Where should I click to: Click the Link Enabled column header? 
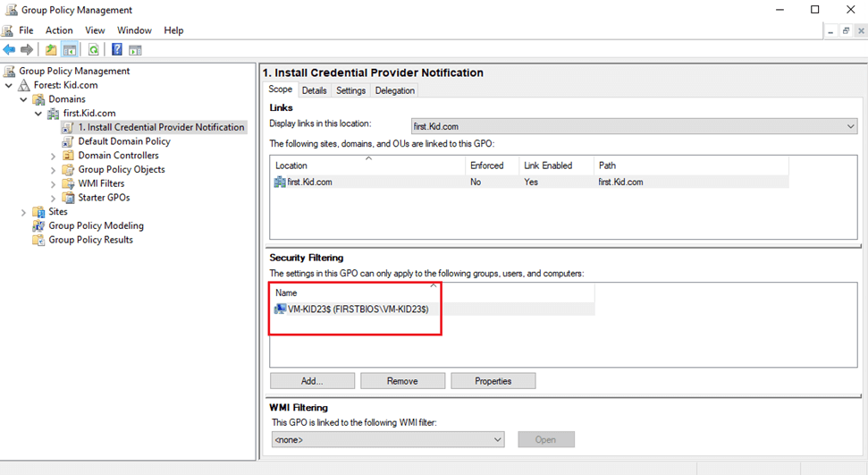[x=556, y=165]
